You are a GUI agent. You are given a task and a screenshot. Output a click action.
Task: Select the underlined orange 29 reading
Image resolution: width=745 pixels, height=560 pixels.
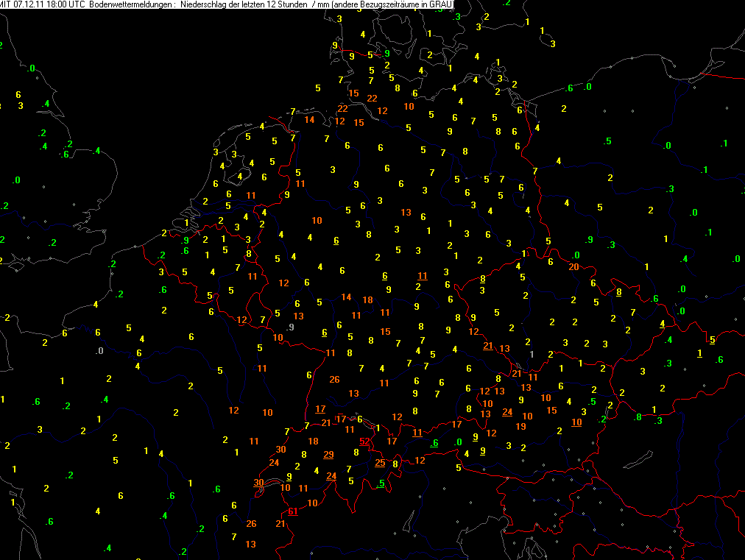[x=328, y=454]
